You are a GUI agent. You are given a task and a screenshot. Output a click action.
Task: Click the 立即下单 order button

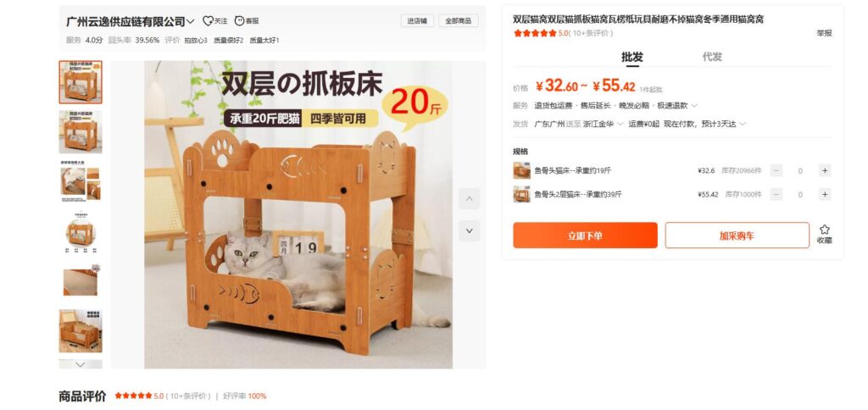[x=585, y=235]
